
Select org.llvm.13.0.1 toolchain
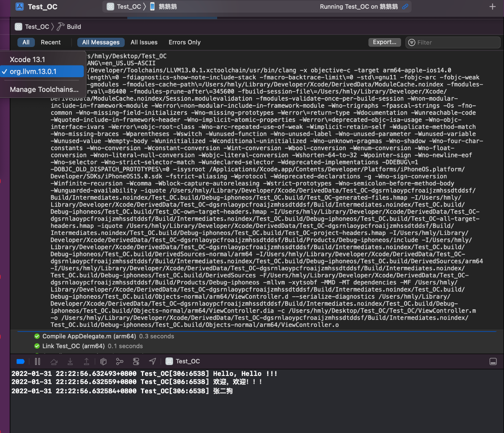(x=42, y=71)
